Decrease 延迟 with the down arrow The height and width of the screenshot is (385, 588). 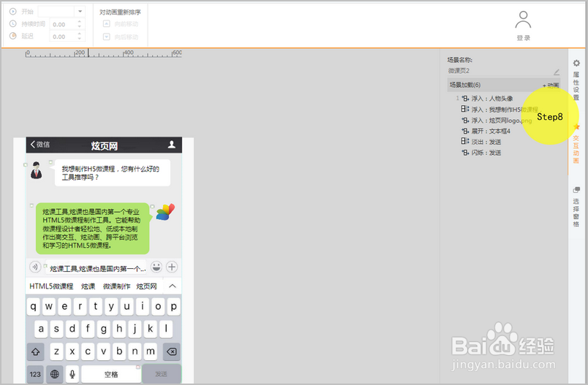[x=79, y=39]
